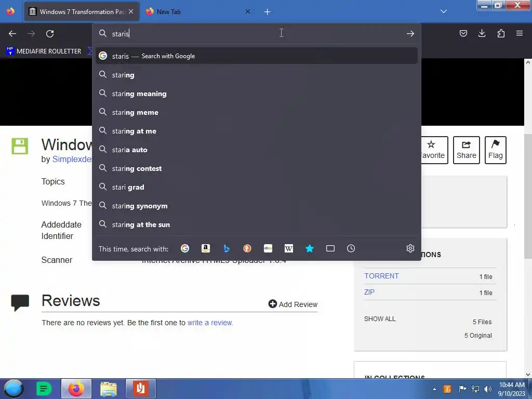Choose the 'staring meme' suggestion
Viewport: 532px width, 399px height.
(x=257, y=112)
